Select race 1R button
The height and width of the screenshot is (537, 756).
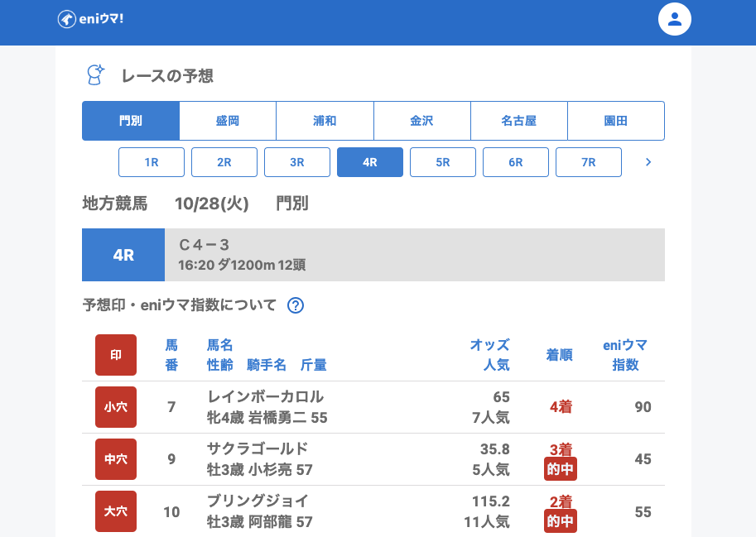click(x=152, y=162)
